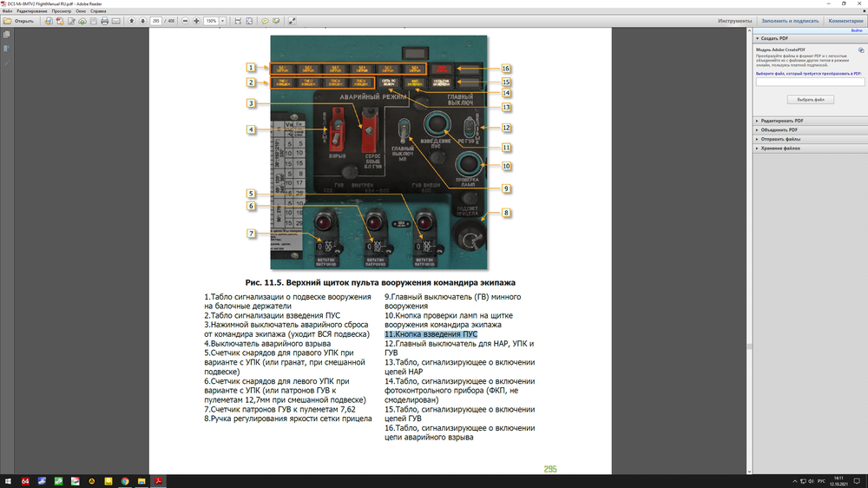Click the РУС language indicator in tray

[821, 481]
